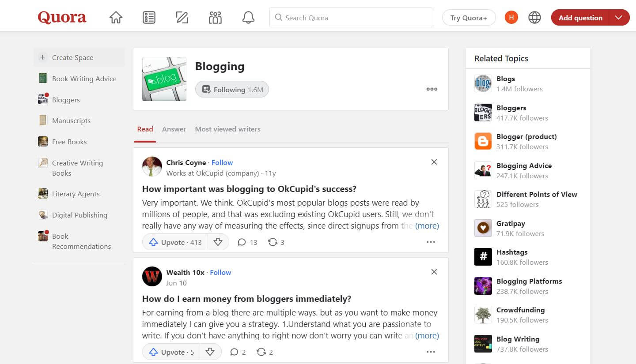Click Try Quora+ button

[x=469, y=18]
